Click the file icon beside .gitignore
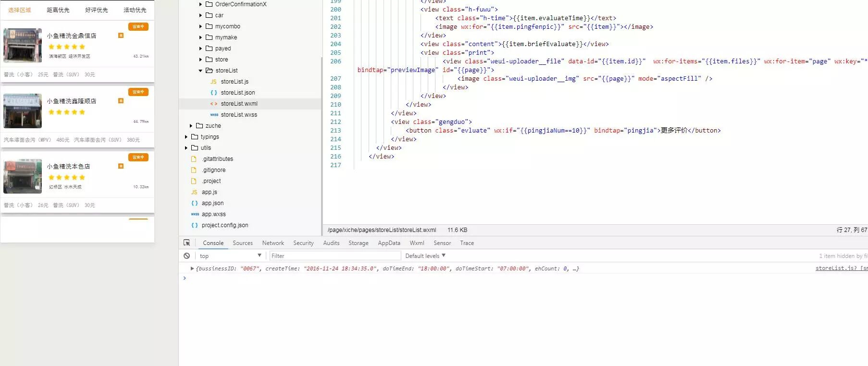The image size is (868, 366). 194,170
